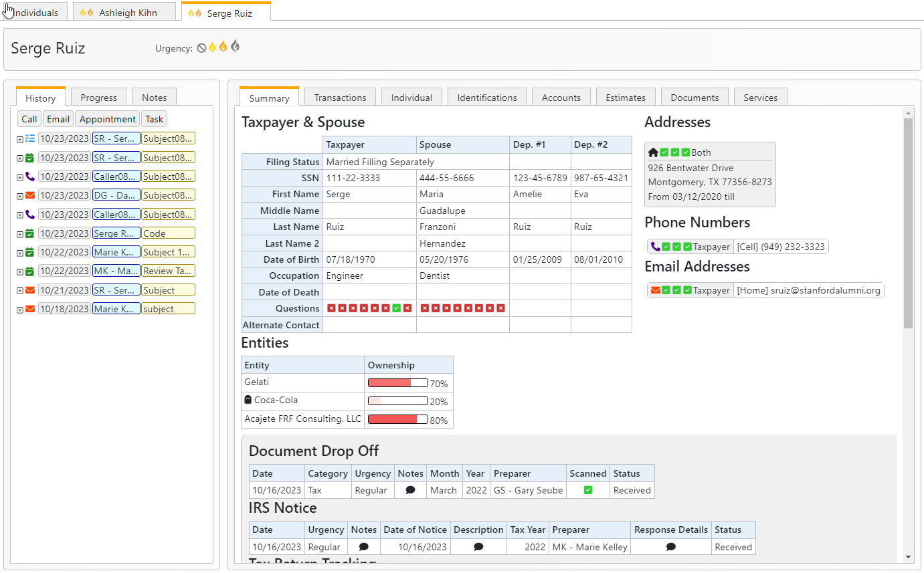Click the MK - Marie Kelley preparer cell
The image size is (924, 573).
coord(589,547)
